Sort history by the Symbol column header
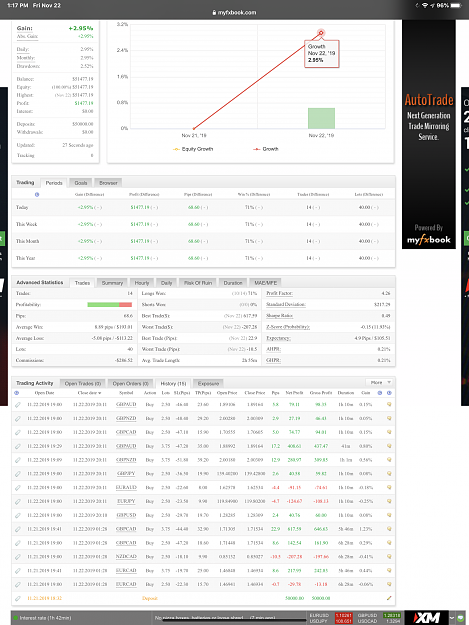469x625 pixels. point(126,393)
